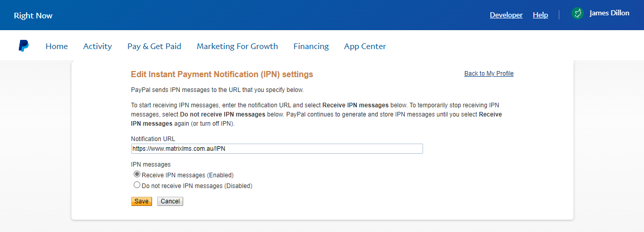The width and height of the screenshot is (644, 232).
Task: Go to the Activity tab
Action: tap(97, 46)
